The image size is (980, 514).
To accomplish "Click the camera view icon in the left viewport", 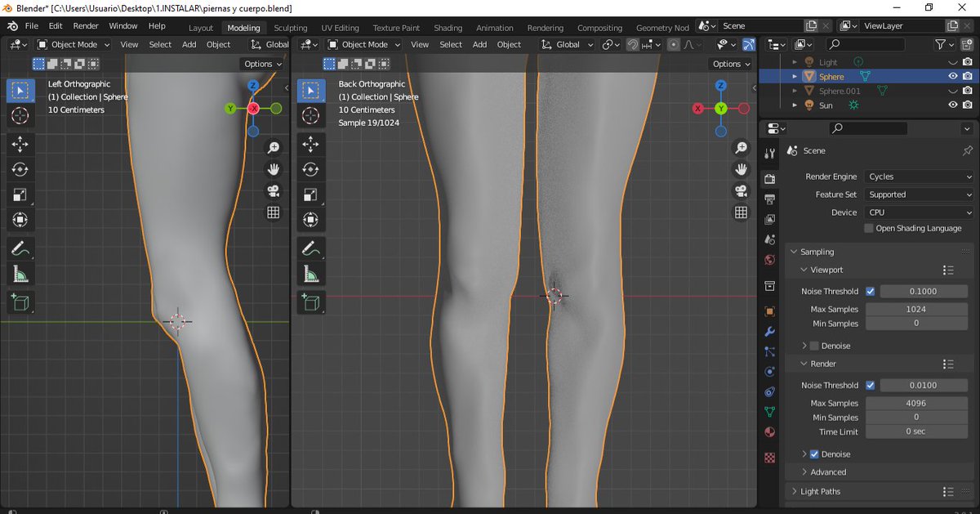I will [x=274, y=191].
